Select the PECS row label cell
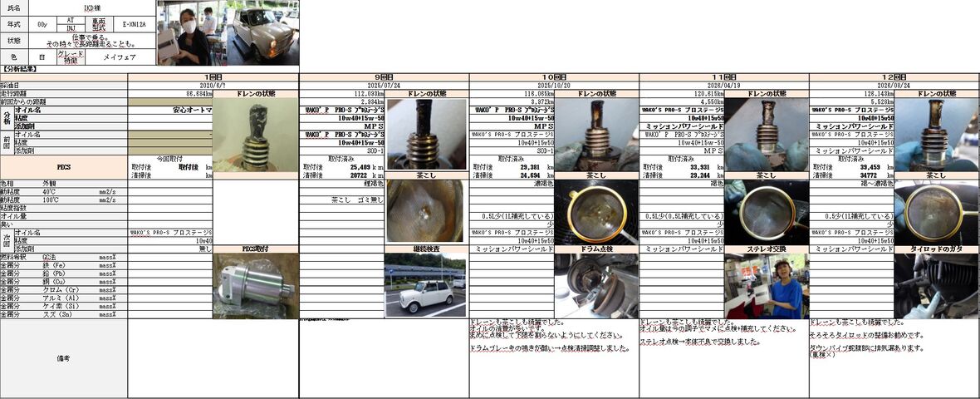Screen dimensions: 980x399 (x=64, y=168)
